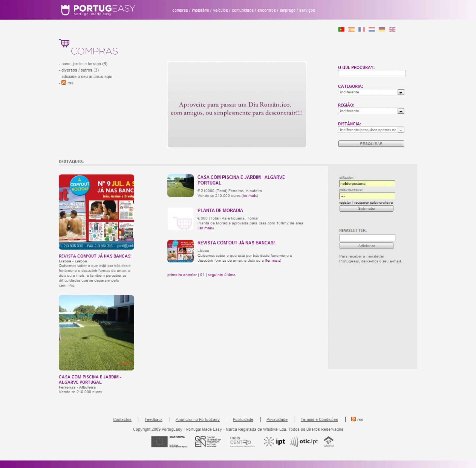
Task: Open the imobiliário menu item
Action: point(200,10)
